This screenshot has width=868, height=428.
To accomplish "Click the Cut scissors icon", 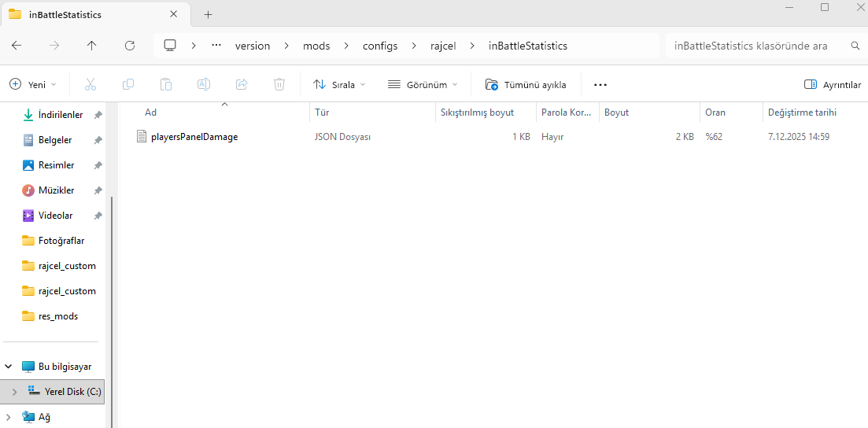I will (90, 84).
